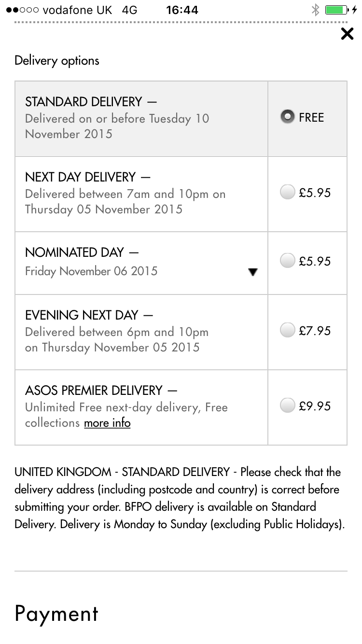Tap the Bluetooth icon in status bar

point(315,10)
